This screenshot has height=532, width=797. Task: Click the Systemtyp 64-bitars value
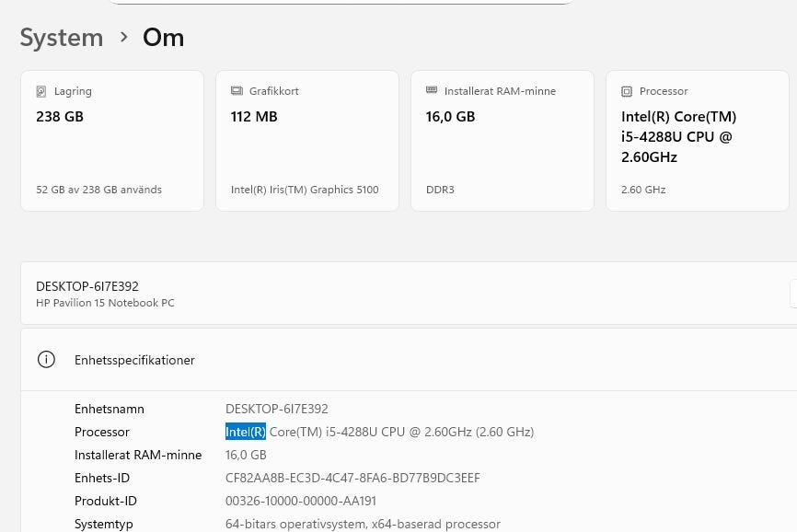click(x=363, y=524)
